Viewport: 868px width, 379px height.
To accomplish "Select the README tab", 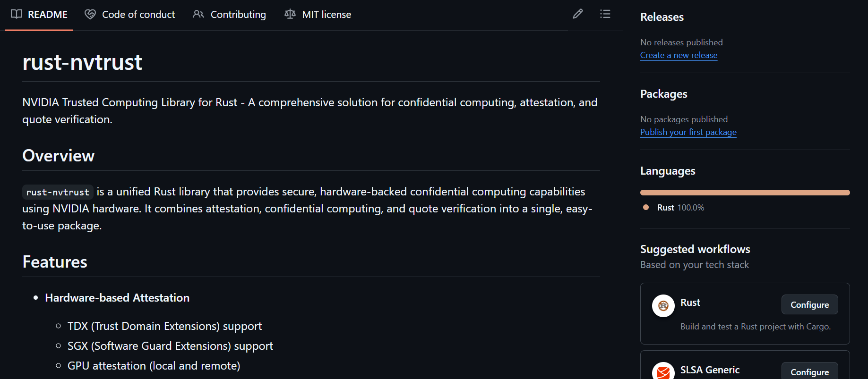I will point(47,14).
